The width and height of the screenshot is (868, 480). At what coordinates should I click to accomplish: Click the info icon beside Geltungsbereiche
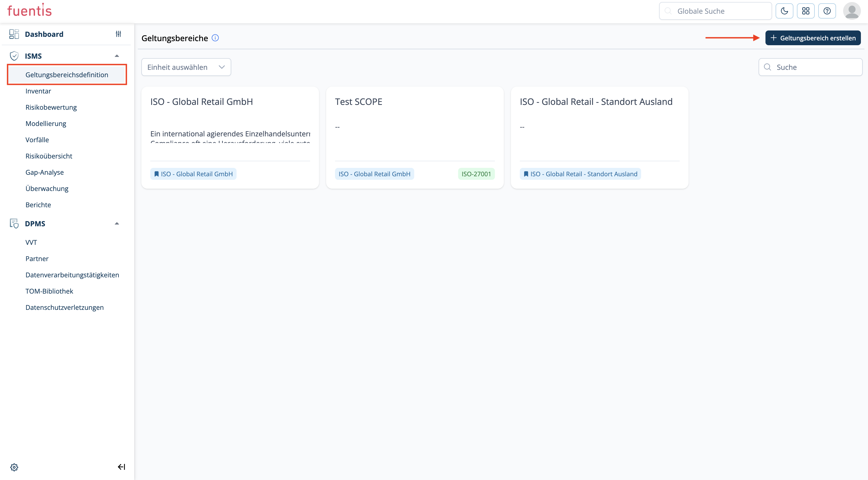tap(215, 38)
